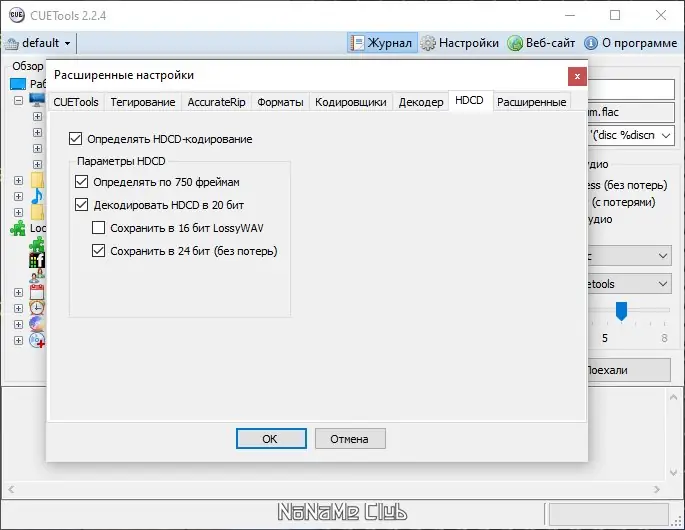Open the format dropdown above etools

click(663, 256)
